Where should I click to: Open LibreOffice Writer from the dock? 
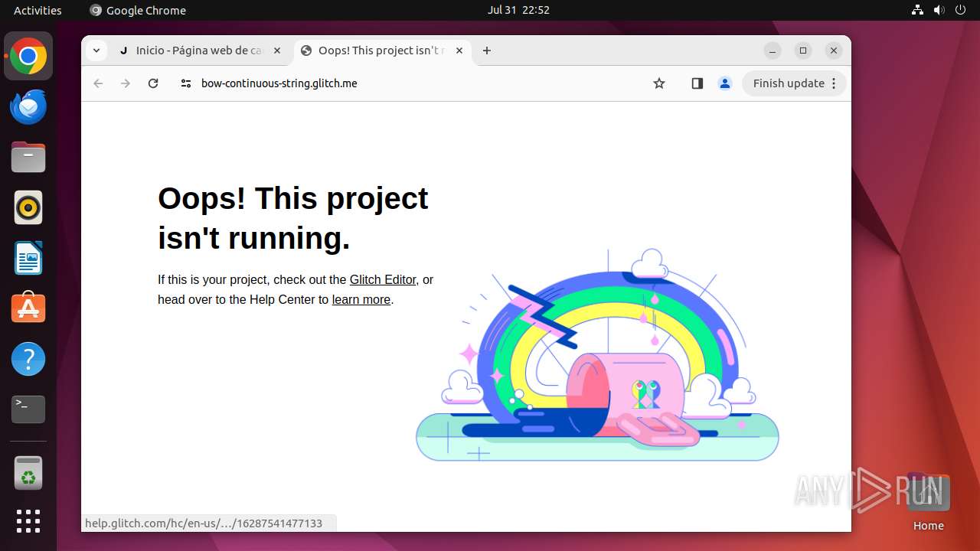(28, 258)
